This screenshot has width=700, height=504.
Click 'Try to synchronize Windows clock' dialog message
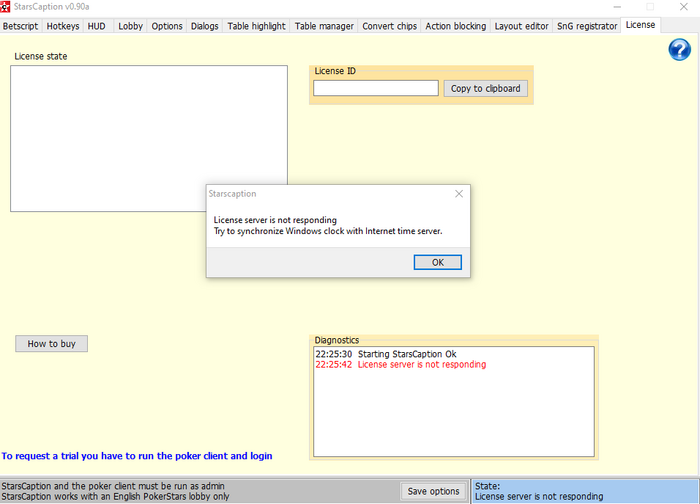tap(328, 231)
